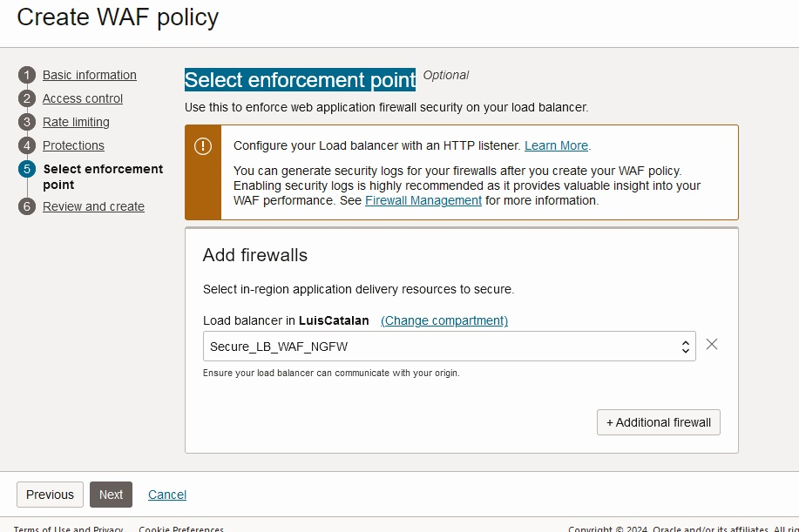This screenshot has height=532, width=799.
Task: Remove firewall with X icon
Action: (x=712, y=345)
